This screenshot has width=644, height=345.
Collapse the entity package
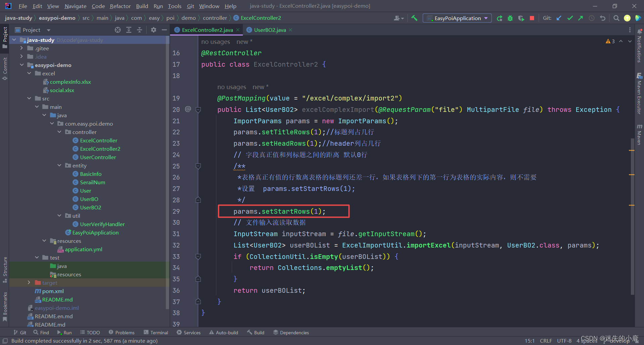pyautogui.click(x=59, y=165)
